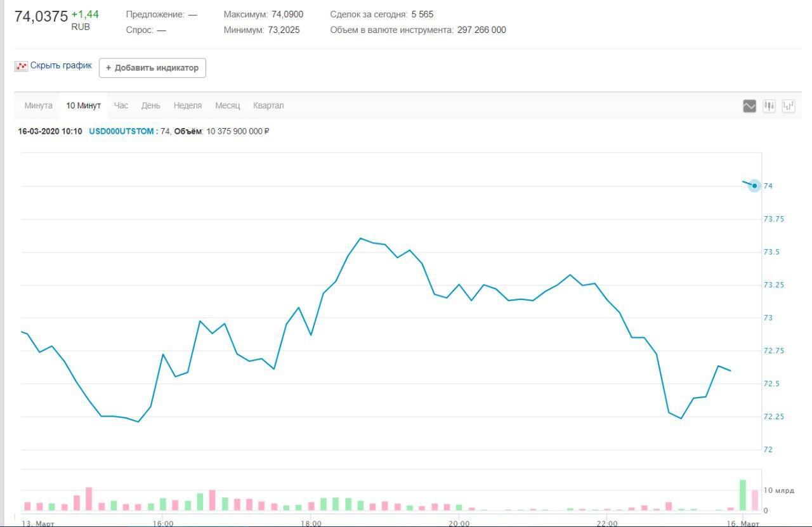Select the Месяц interval tab
812x527 pixels.
(x=227, y=106)
